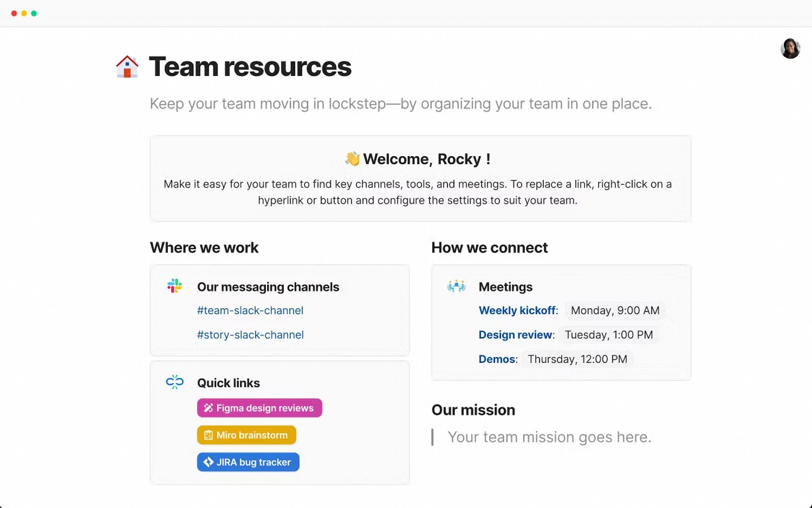Click the page subtitle about lockstep
Screen dimensions: 812x508
pyautogui.click(x=401, y=104)
